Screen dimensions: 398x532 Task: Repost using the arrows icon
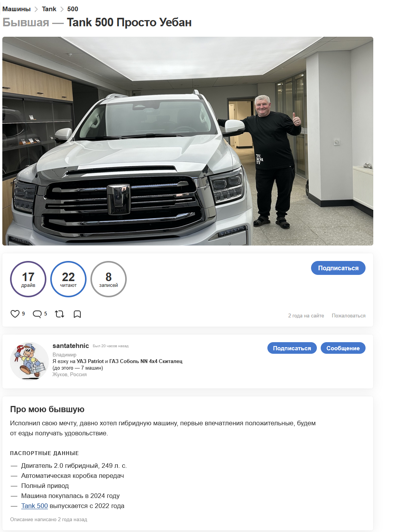[60, 314]
